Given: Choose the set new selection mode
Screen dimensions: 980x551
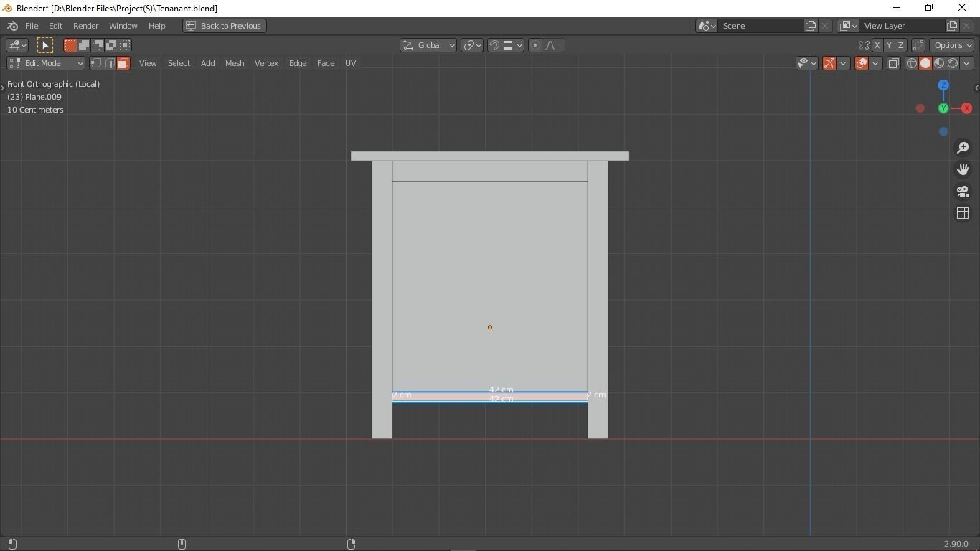Looking at the screenshot, I should click(x=70, y=45).
